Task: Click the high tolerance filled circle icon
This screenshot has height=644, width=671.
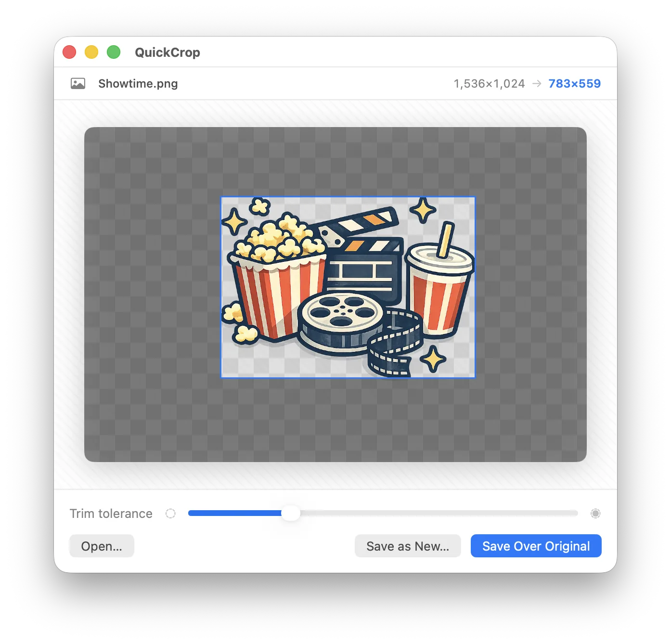Action: point(595,514)
